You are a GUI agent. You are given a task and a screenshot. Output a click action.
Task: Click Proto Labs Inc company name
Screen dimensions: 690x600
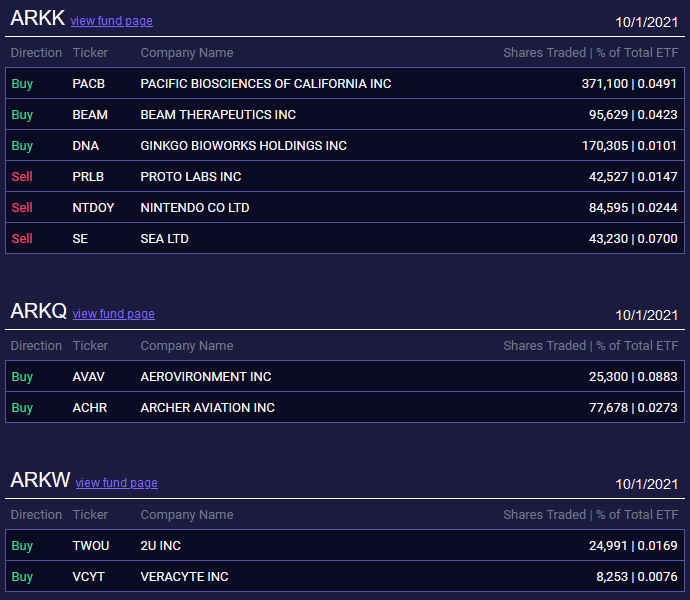[x=191, y=177]
